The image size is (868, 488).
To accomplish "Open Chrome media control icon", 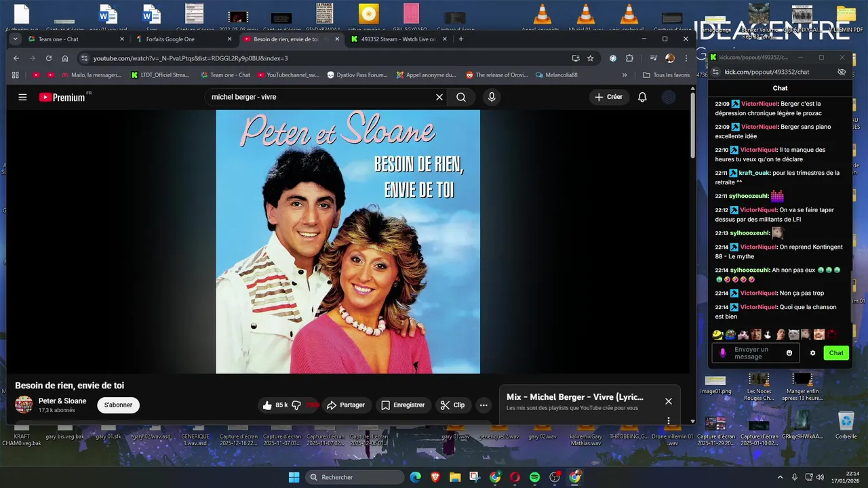I will pos(653,58).
